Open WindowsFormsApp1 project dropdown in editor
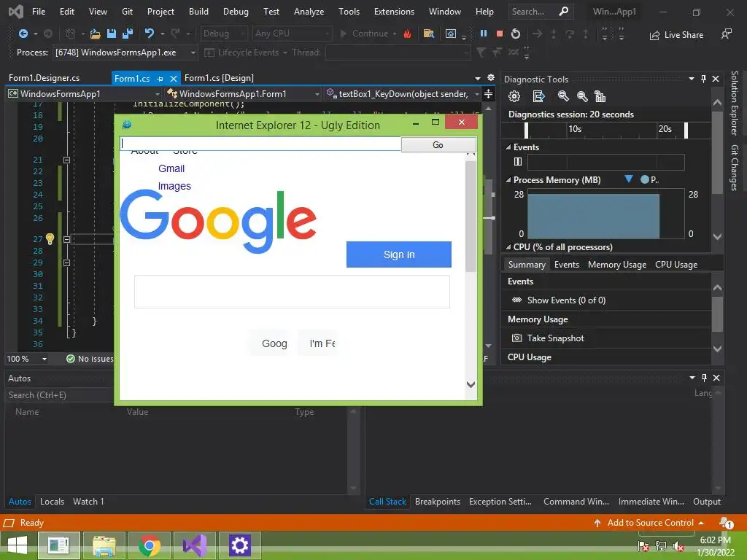This screenshot has height=560, width=747. tap(157, 94)
